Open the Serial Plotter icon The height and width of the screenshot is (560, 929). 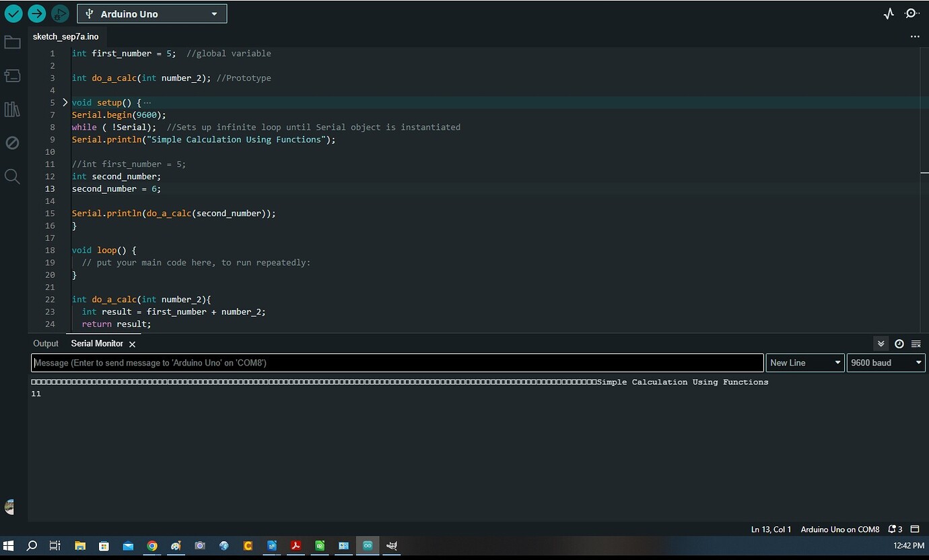[x=889, y=13]
